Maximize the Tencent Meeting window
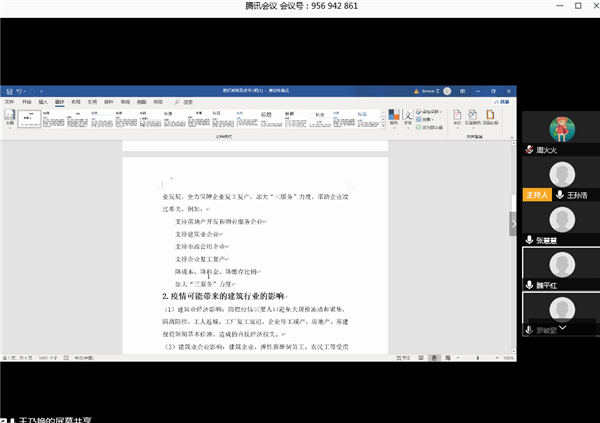The image size is (600, 423). [578, 6]
